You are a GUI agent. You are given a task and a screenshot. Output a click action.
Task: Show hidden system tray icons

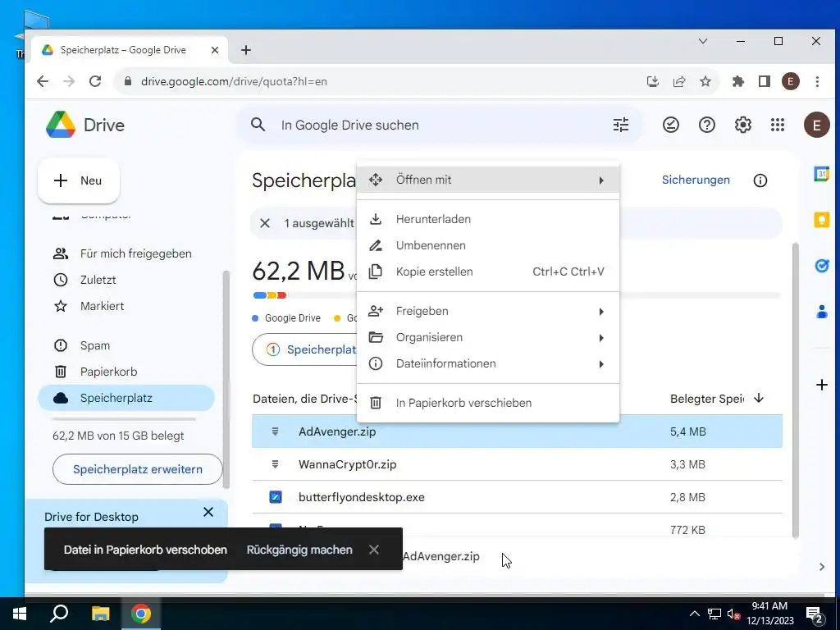(694, 614)
